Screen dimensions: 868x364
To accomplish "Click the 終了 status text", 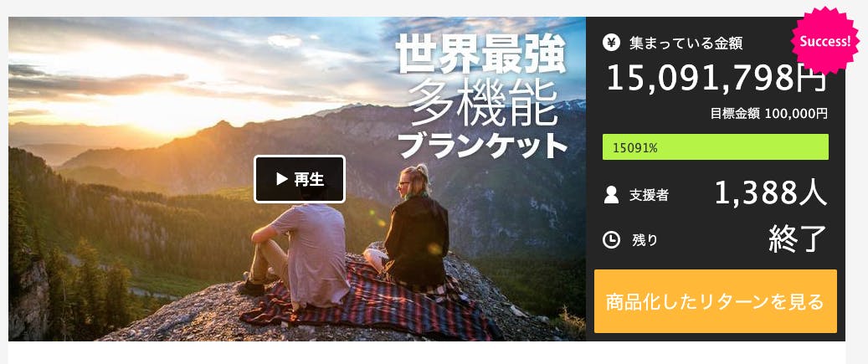I will click(x=798, y=238).
